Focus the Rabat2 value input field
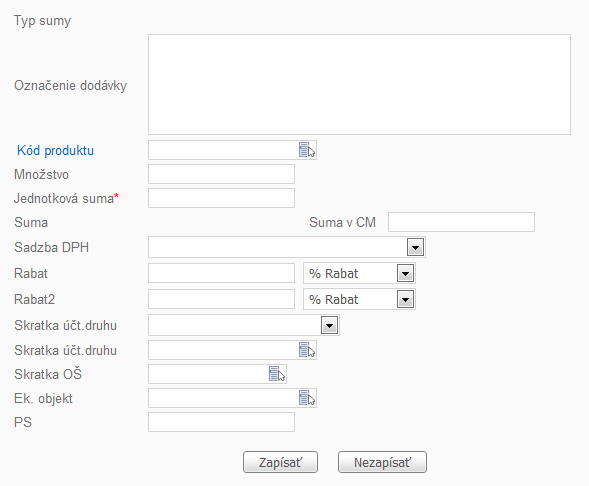 click(x=221, y=299)
